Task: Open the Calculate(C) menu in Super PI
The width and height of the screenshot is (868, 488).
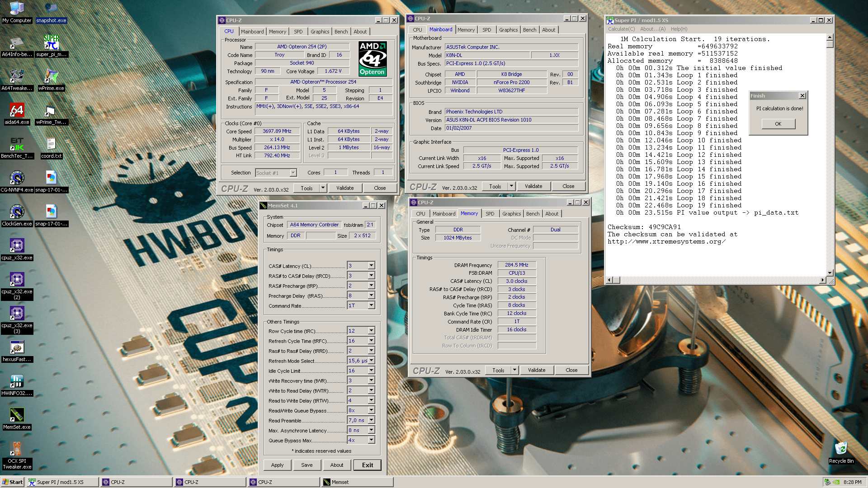Action: point(621,29)
